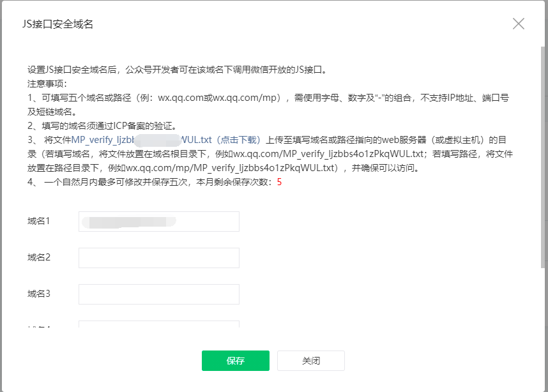Click the 关闭 close button
This screenshot has height=392, width=548.
[x=310, y=360]
